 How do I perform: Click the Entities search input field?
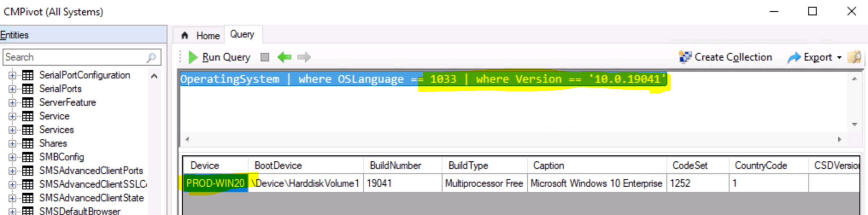(x=82, y=57)
